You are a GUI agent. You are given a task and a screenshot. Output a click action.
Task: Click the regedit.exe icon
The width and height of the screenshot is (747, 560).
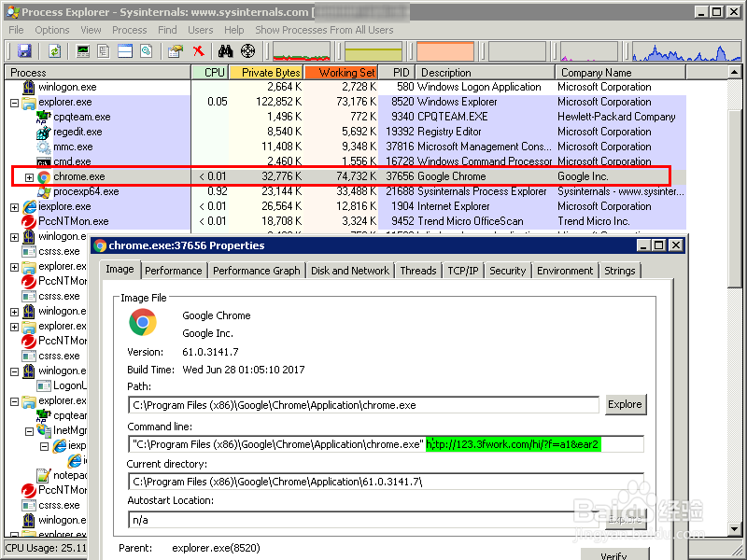44,132
